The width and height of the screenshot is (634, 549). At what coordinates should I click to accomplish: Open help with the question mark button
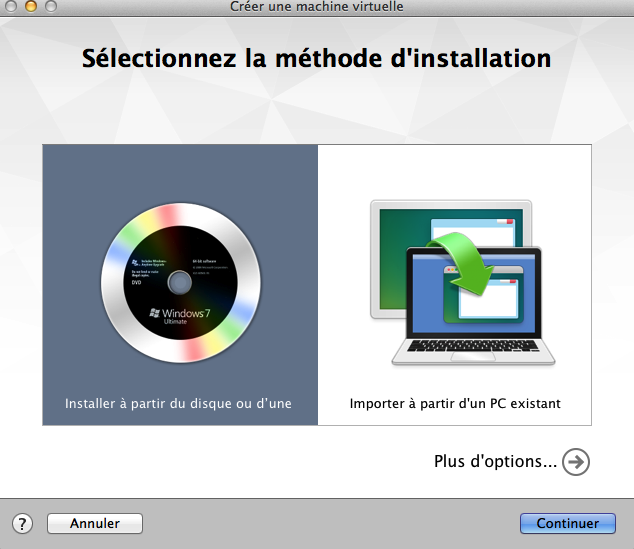pyautogui.click(x=22, y=524)
